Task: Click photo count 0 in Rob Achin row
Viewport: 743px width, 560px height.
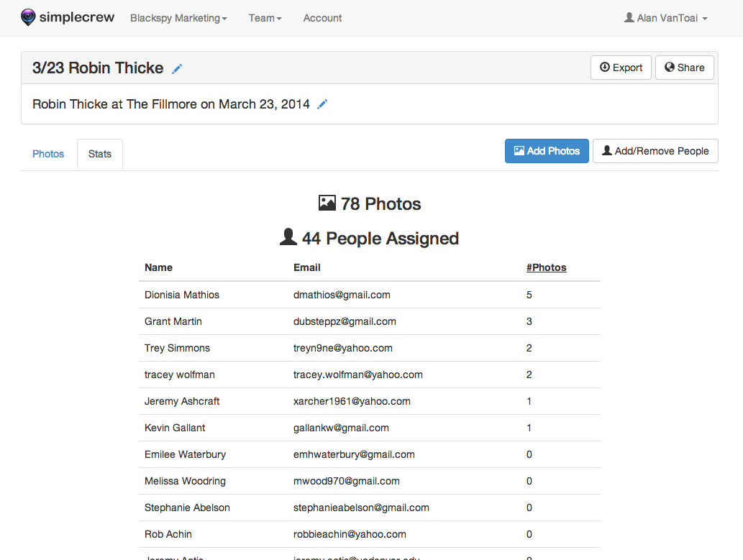Action: click(529, 533)
